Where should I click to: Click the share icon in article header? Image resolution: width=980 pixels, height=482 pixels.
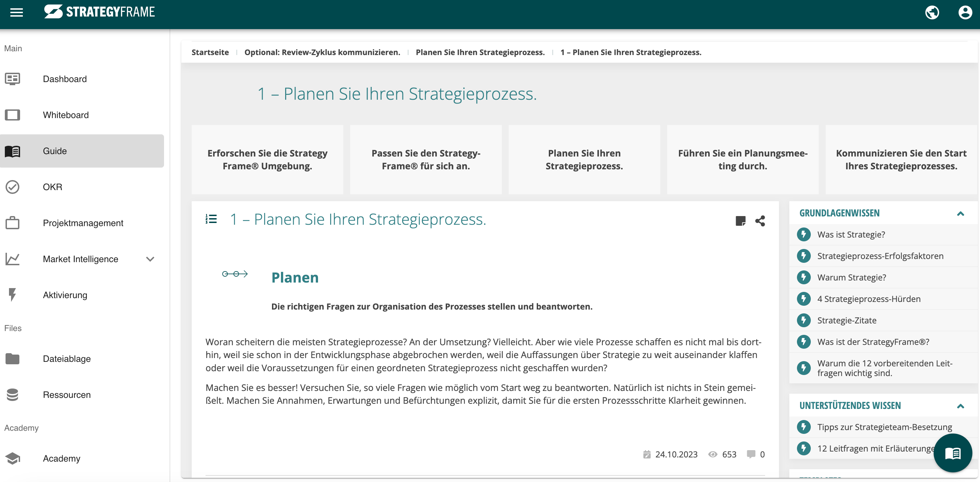click(x=760, y=221)
